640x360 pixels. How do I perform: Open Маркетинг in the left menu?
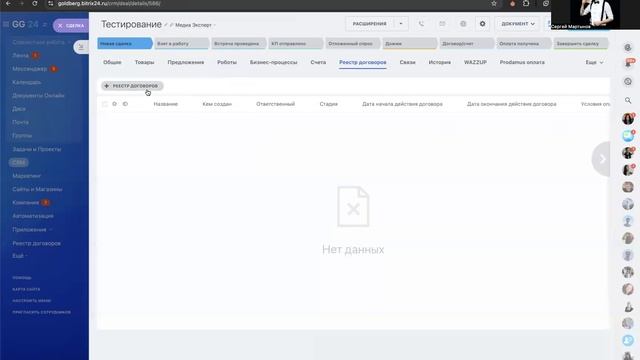27,176
